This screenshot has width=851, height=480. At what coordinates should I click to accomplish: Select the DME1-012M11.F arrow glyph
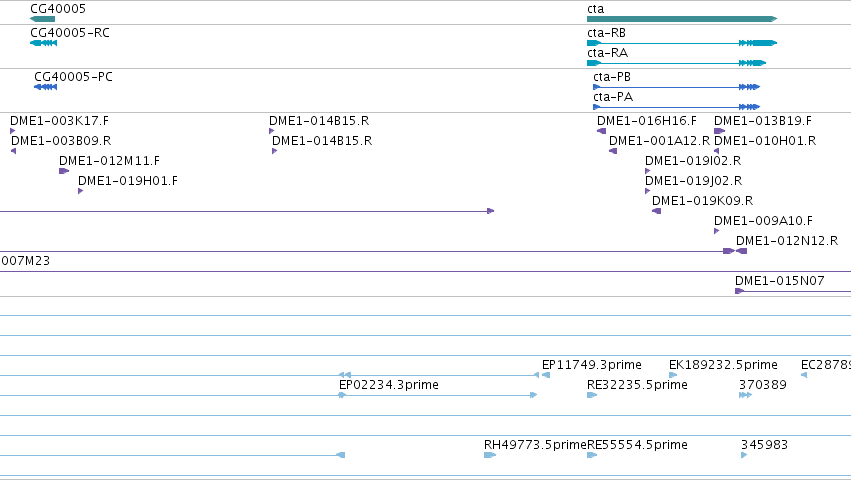64,171
